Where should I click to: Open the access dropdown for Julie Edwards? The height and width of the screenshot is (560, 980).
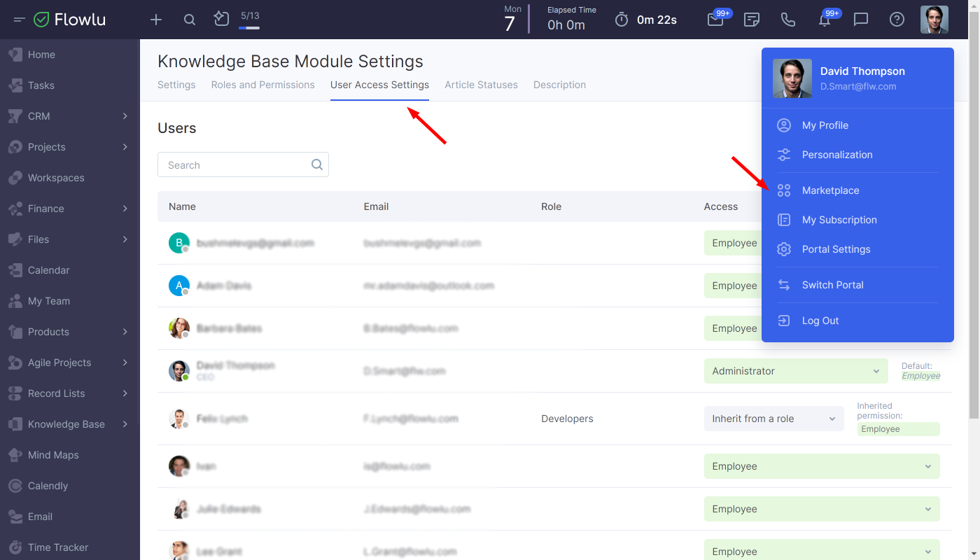(822, 509)
